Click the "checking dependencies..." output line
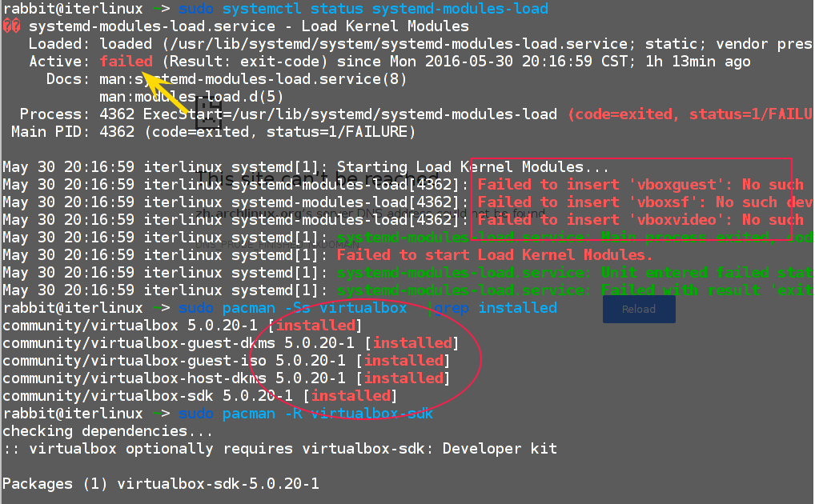Viewport: 815px width, 504px height. (x=108, y=432)
